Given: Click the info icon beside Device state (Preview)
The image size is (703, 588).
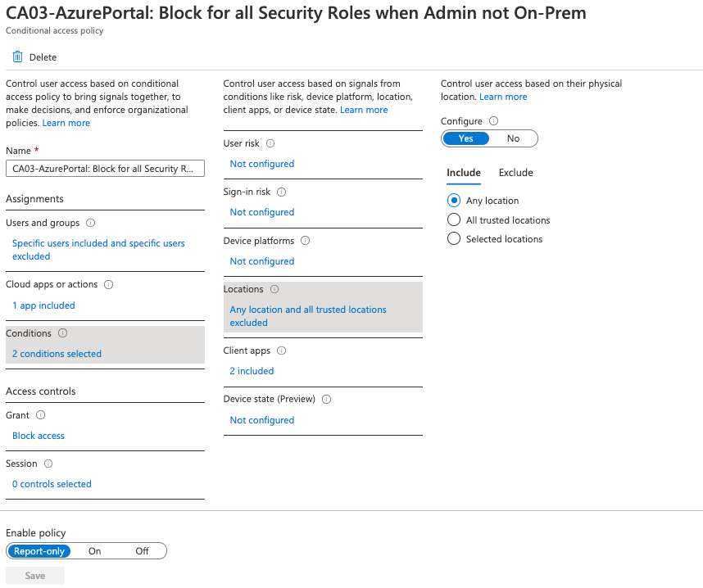Looking at the screenshot, I should (x=326, y=399).
